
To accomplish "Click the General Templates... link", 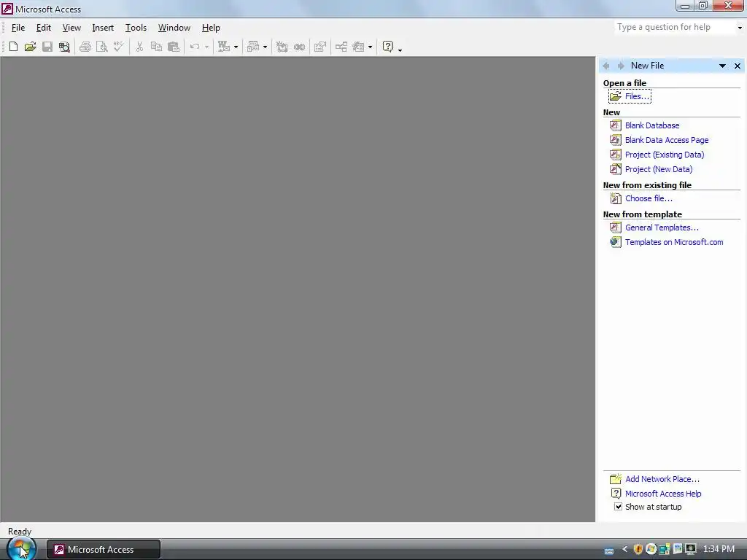I will (662, 227).
